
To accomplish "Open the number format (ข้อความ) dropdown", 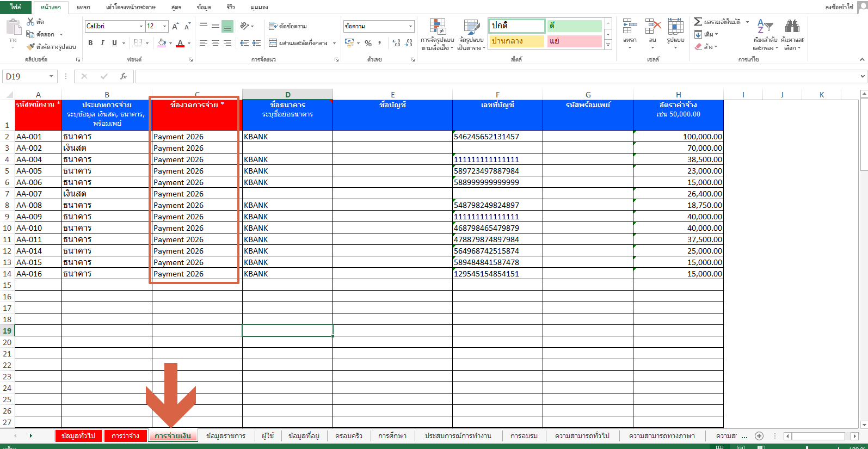I will point(410,26).
